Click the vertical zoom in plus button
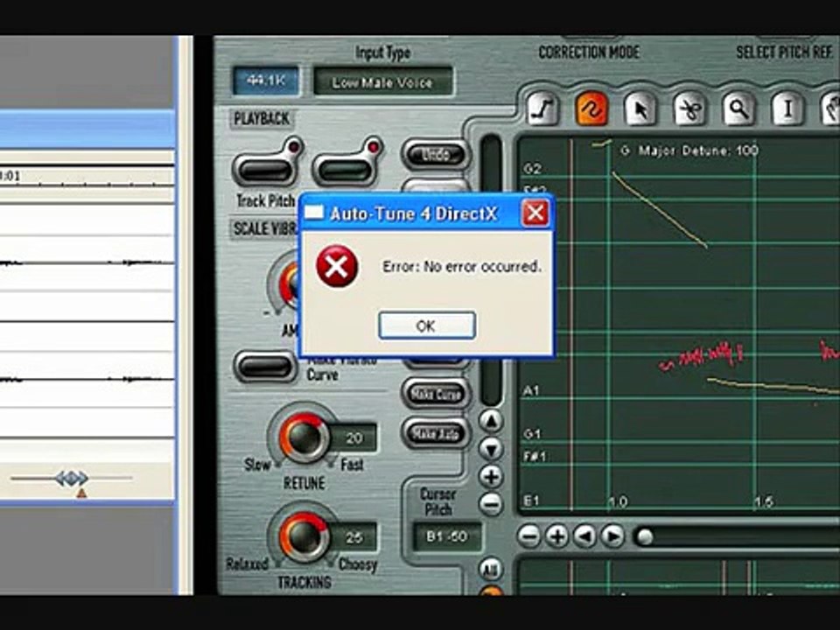Screen dimensions: 840x630 [491, 477]
